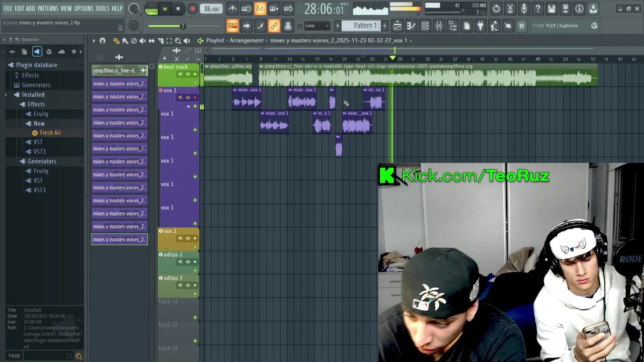The height and width of the screenshot is (362, 644).
Task: Open the Mixer view button
Action: (x=439, y=26)
